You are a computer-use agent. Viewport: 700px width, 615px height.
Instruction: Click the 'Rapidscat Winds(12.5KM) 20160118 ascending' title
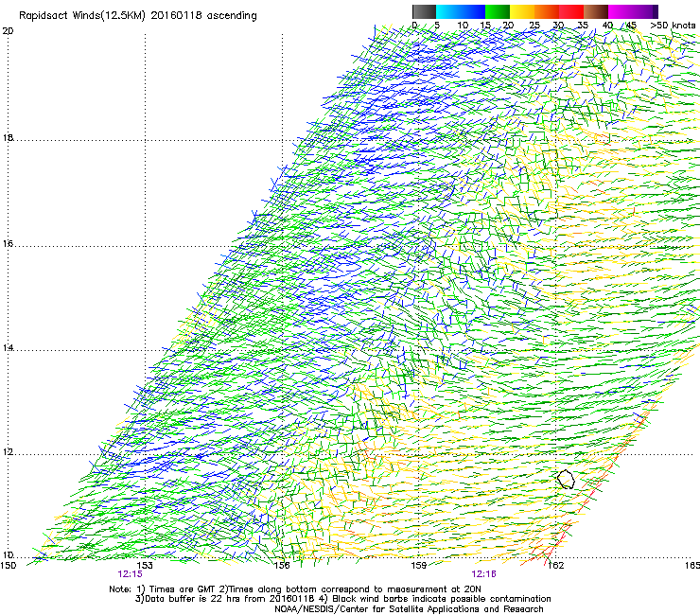click(x=137, y=16)
